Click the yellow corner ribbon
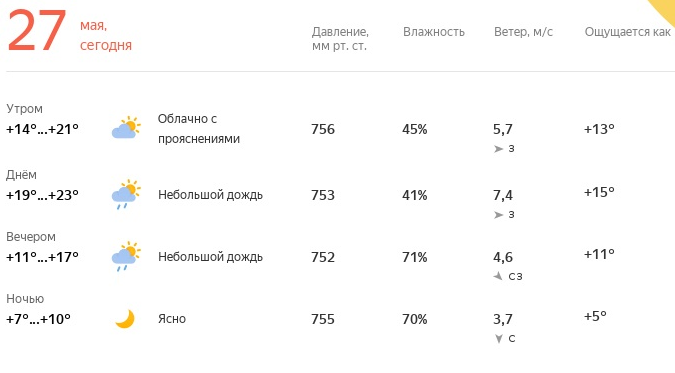Screen dimensions: 675x373 click(x=664, y=9)
